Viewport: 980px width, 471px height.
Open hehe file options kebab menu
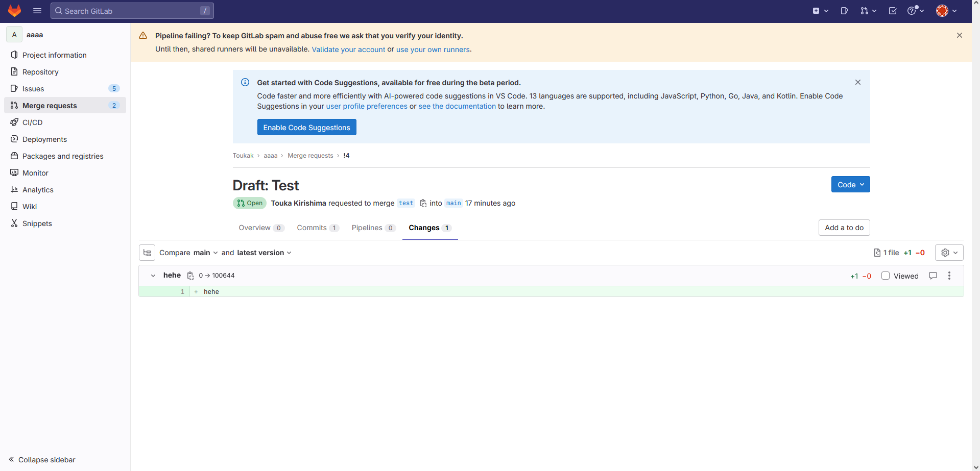(x=949, y=276)
